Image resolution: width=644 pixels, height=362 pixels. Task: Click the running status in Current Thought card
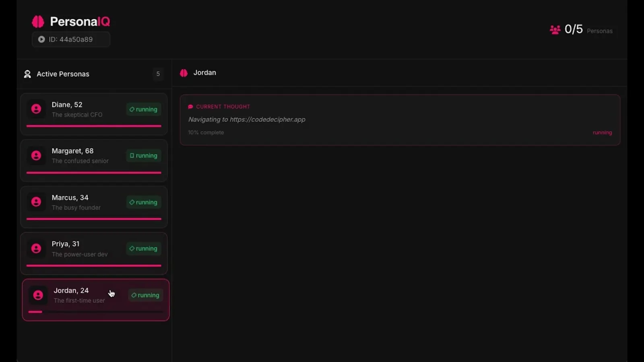pyautogui.click(x=602, y=132)
